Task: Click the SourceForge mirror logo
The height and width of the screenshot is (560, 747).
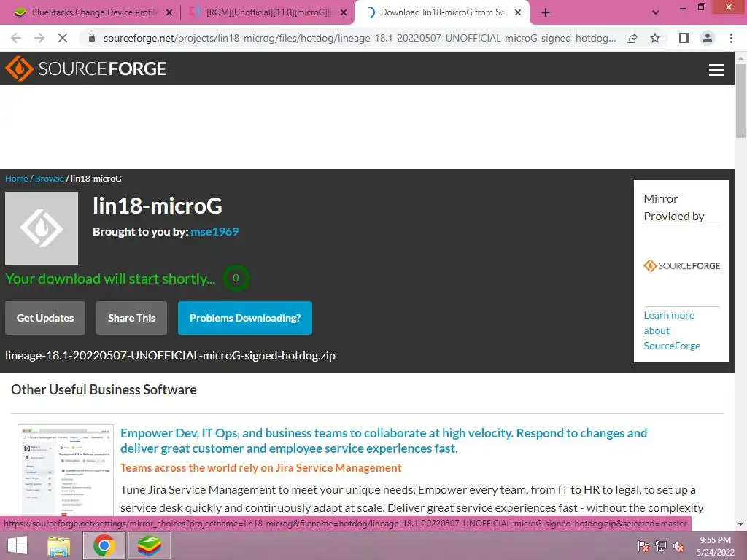Action: click(681, 265)
